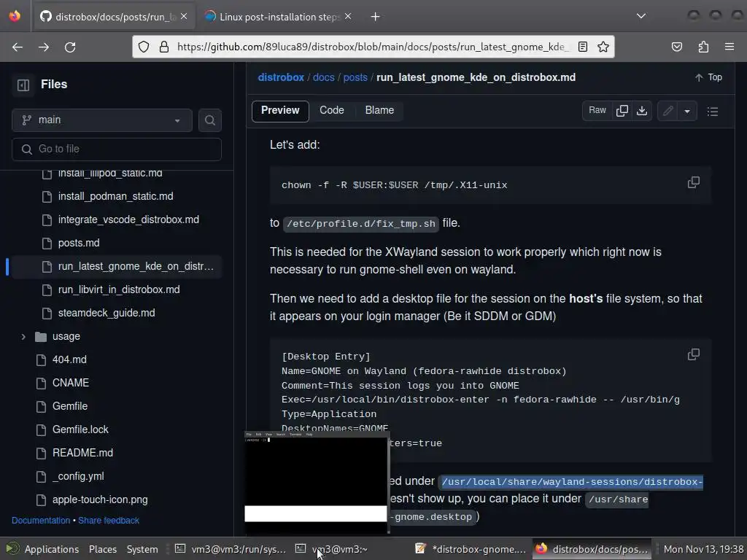Go forward to the next page
This screenshot has height=560, width=747.
(x=44, y=47)
